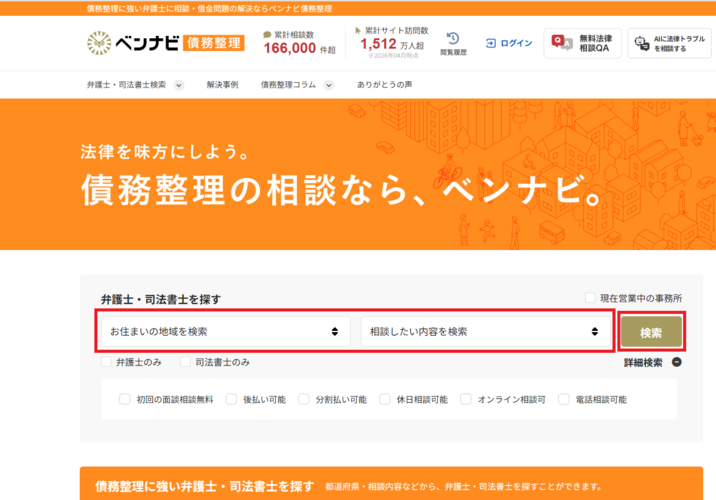This screenshot has height=500, width=716.
Task: Click the 166,000 consultation count
Action: pos(290,48)
